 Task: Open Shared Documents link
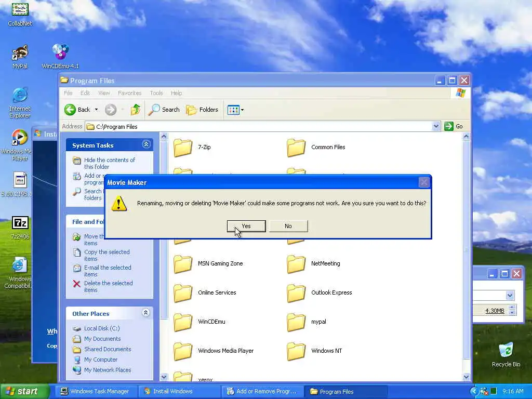click(x=108, y=349)
